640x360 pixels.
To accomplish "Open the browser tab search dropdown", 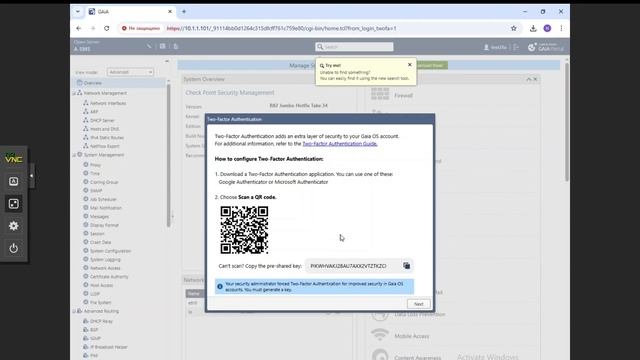I will [78, 11].
